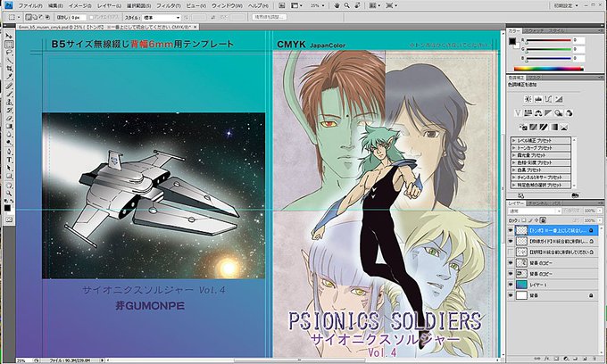This screenshot has height=364, width=607.
Task: Open the スタイル 標準 dropdown
Action: pos(162,18)
